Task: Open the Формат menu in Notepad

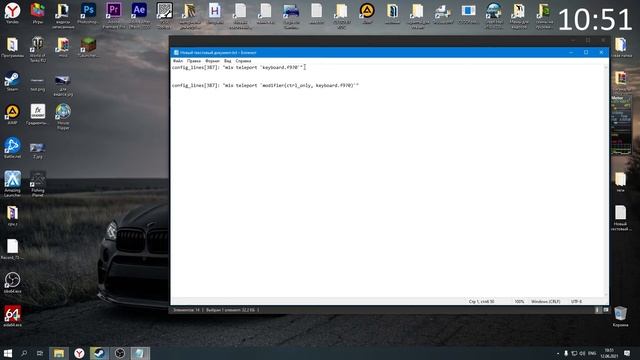Action: (212, 61)
